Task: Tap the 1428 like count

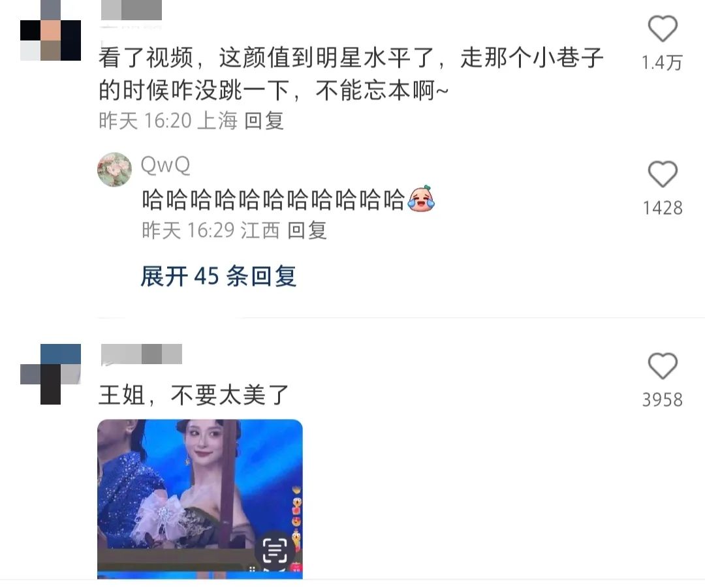Action: [663, 208]
